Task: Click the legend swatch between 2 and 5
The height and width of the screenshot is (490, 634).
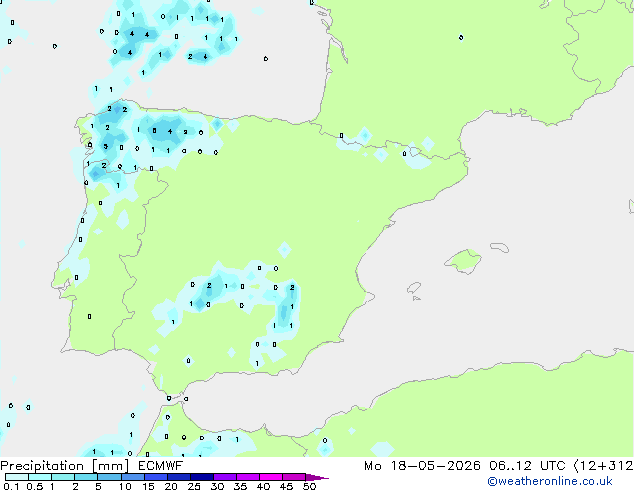Action: click(x=86, y=477)
